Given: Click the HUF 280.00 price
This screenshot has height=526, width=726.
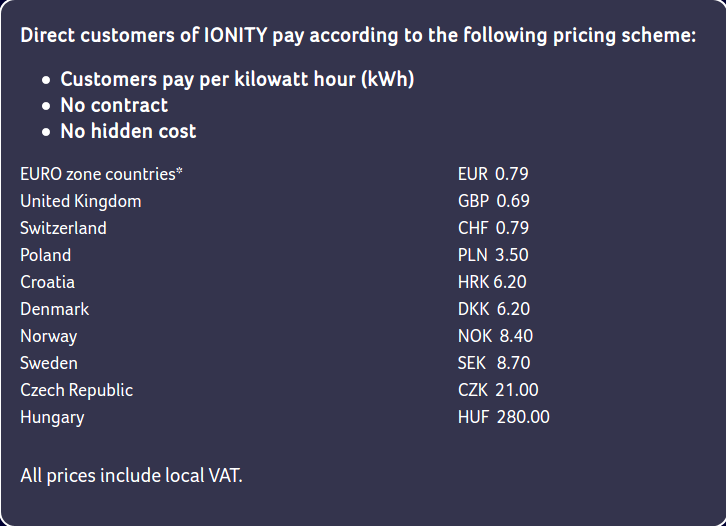Looking at the screenshot, I should 504,417.
